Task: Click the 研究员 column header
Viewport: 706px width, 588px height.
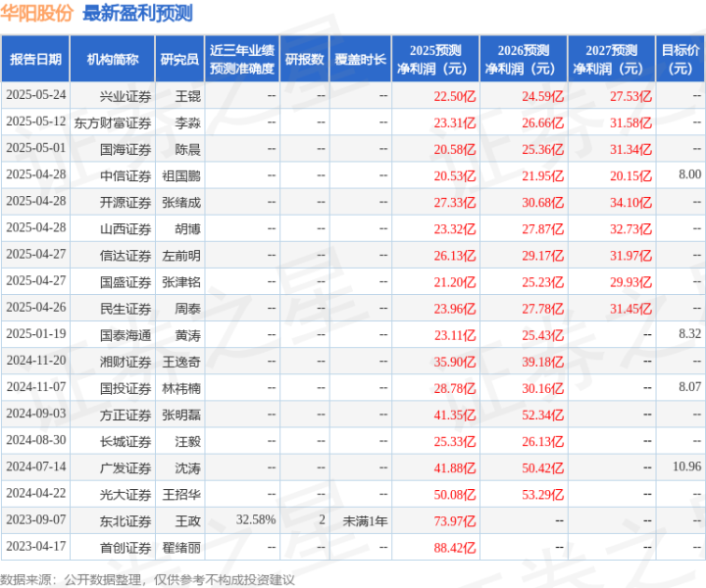Action: (179, 60)
